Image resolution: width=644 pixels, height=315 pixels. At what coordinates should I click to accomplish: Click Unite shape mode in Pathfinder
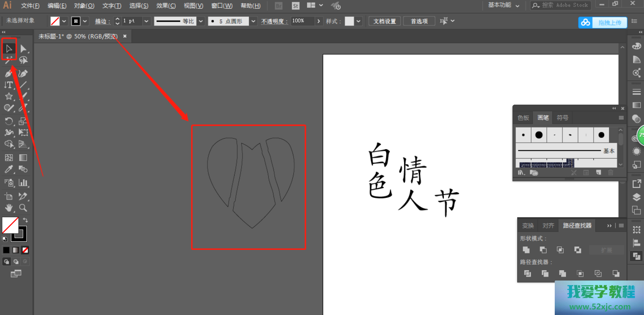coord(526,250)
